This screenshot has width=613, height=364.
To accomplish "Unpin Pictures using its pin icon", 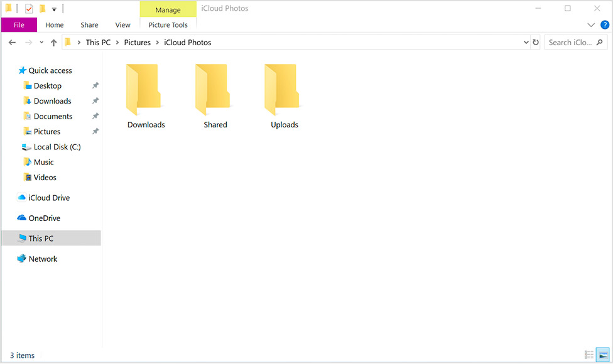I will pyautogui.click(x=95, y=131).
